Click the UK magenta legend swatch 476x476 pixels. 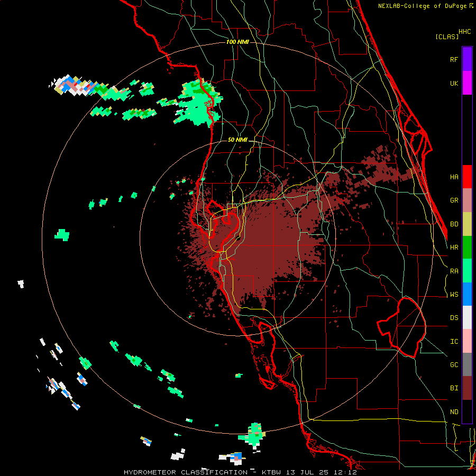point(467,83)
